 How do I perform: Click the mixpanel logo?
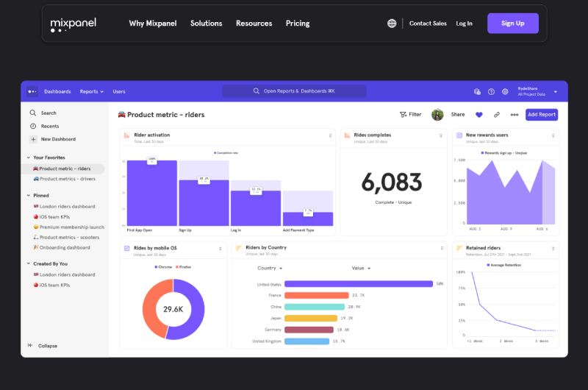[x=73, y=24]
